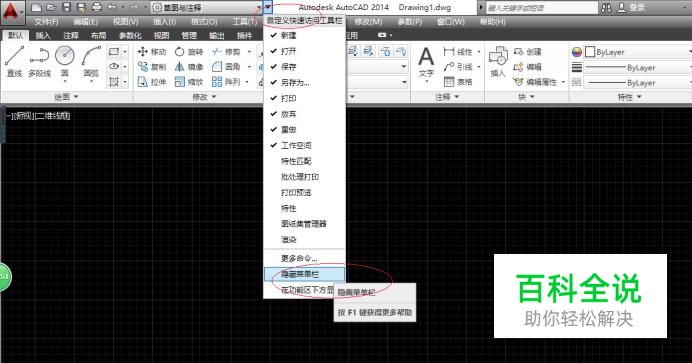The image size is (692, 363).
Task: Click the Create block (创建) tool
Action: pos(527,52)
